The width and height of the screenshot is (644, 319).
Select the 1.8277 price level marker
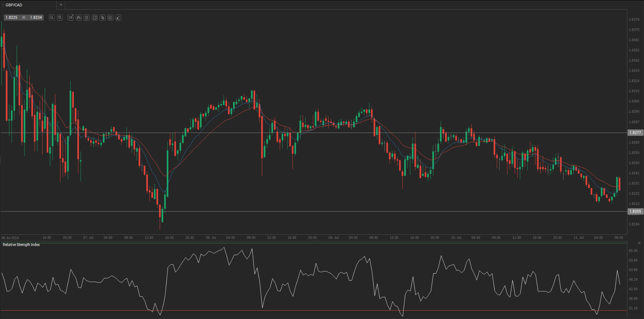tap(635, 133)
